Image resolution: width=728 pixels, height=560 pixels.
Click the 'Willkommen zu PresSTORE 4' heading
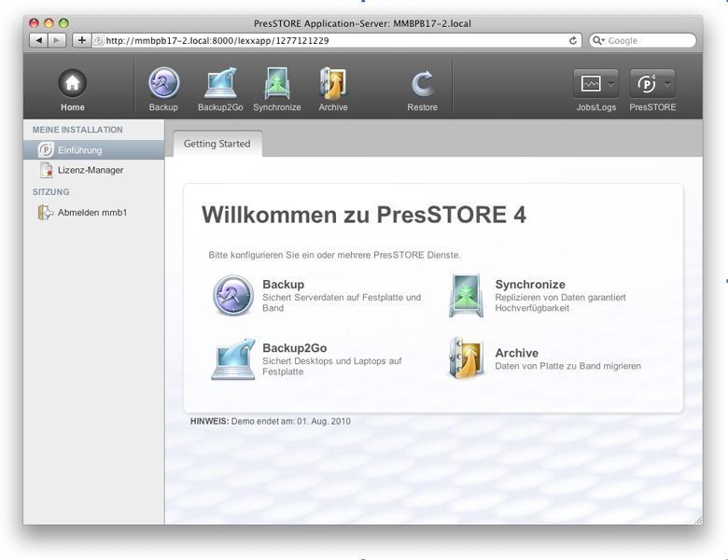364,215
